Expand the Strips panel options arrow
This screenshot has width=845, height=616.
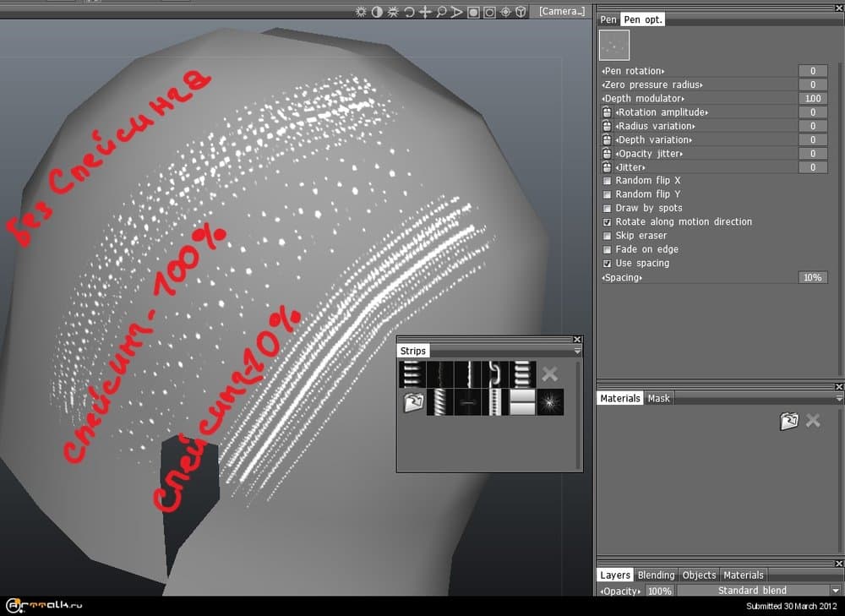click(578, 351)
